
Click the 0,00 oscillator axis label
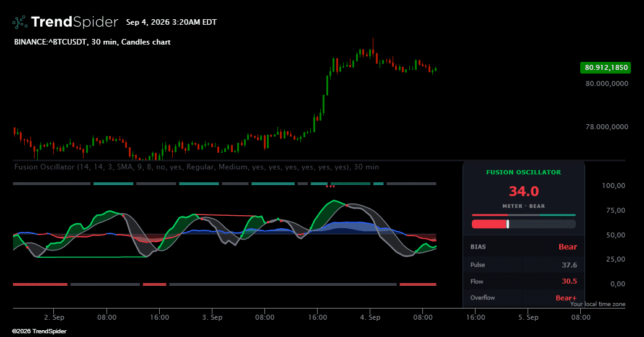pyautogui.click(x=618, y=284)
